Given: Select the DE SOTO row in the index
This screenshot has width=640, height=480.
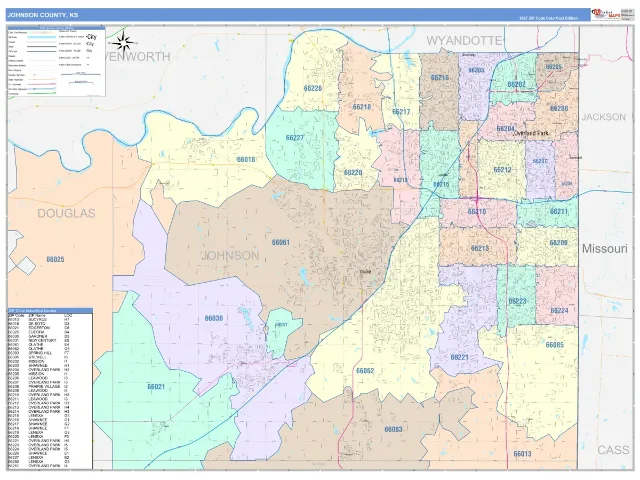Looking at the screenshot, I should [40, 324].
